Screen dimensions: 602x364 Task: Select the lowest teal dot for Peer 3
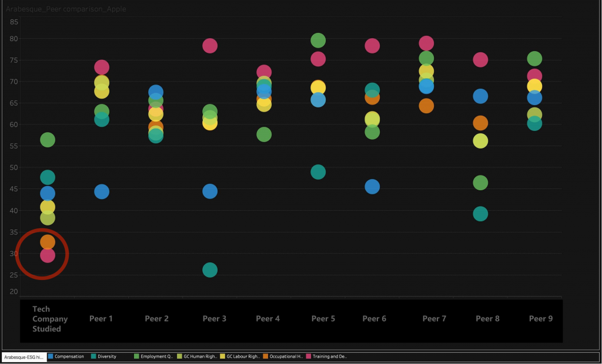210,270
